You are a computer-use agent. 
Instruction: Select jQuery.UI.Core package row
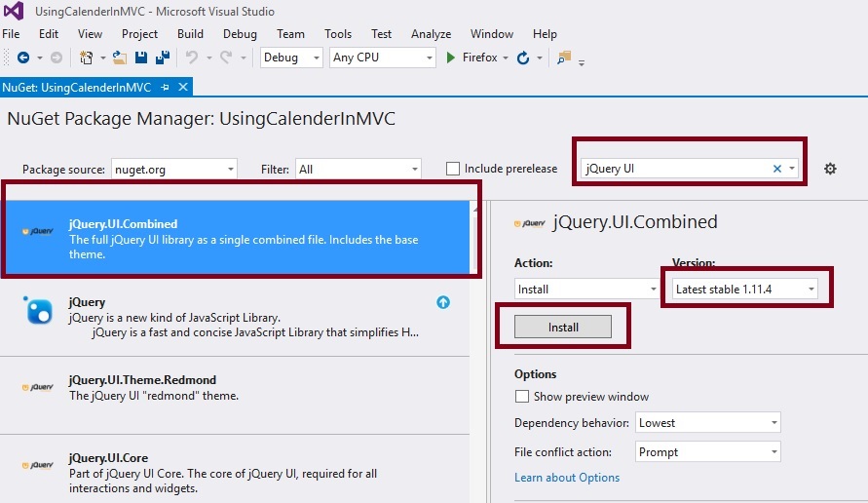[235, 469]
